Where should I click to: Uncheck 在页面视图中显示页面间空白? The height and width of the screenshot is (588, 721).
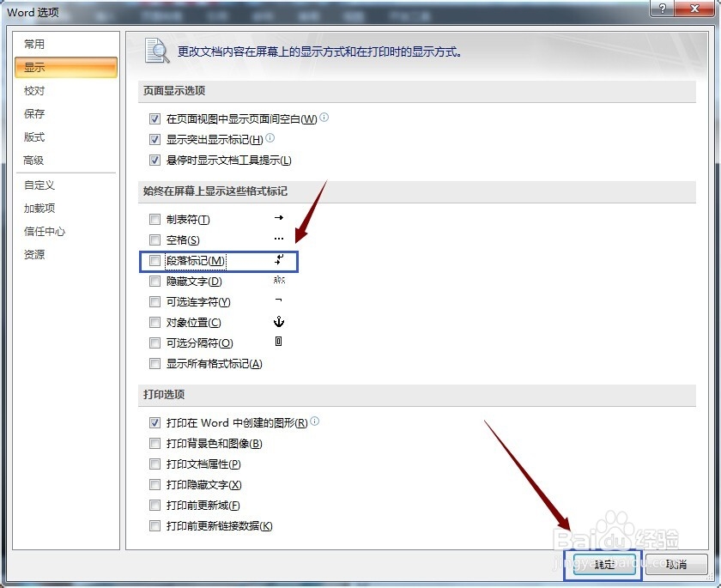(154, 119)
